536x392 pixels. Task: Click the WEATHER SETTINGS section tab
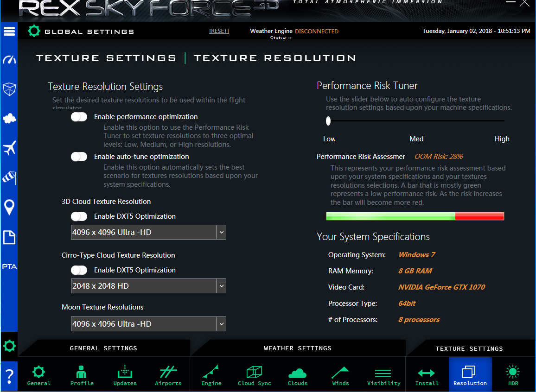coord(297,348)
